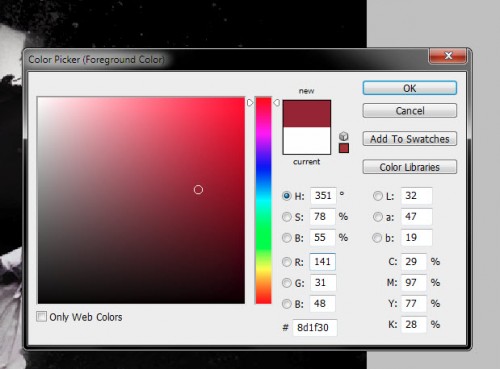Click the right hue slider arrow handle
500x369 pixels.
276,103
